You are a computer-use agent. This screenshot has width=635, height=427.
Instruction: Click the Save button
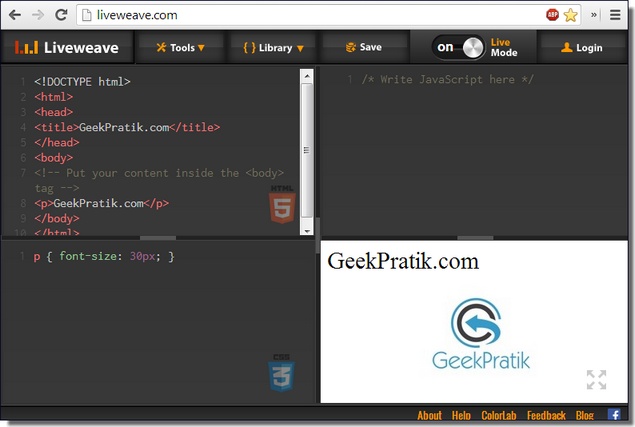tap(364, 47)
